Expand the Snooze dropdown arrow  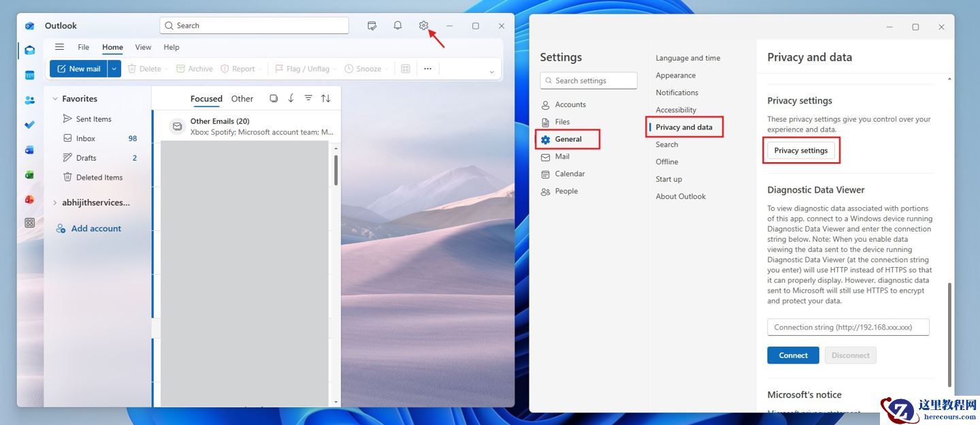click(x=385, y=68)
